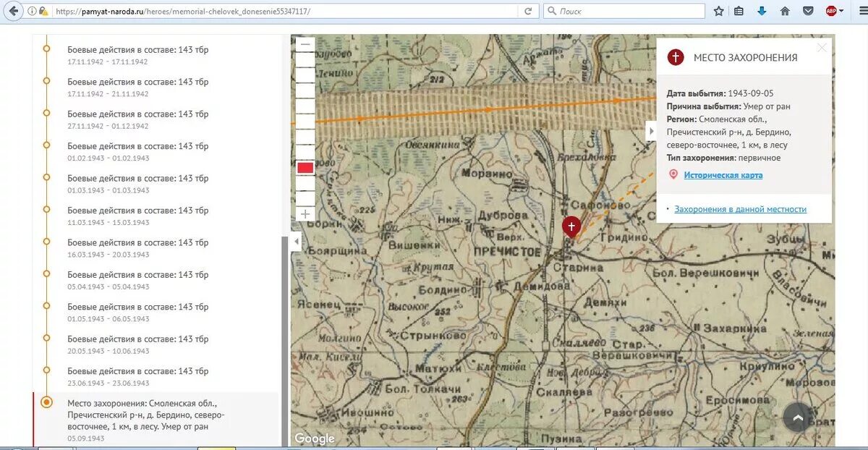This screenshot has height=450, width=868.
Task: Set map zoom to the lowest level step
Action: point(305,198)
